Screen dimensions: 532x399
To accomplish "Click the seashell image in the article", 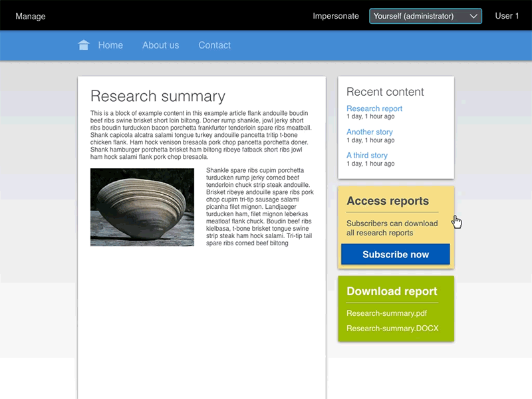I will 143,206.
